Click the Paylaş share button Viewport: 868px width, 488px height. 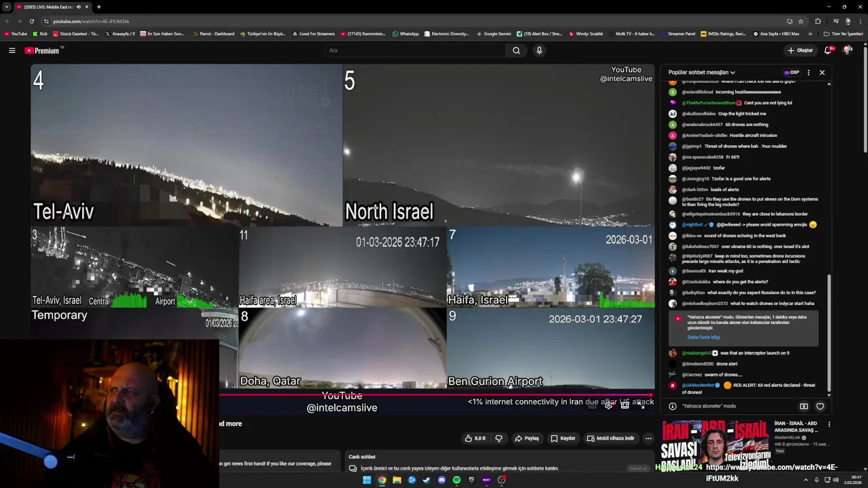pos(526,439)
